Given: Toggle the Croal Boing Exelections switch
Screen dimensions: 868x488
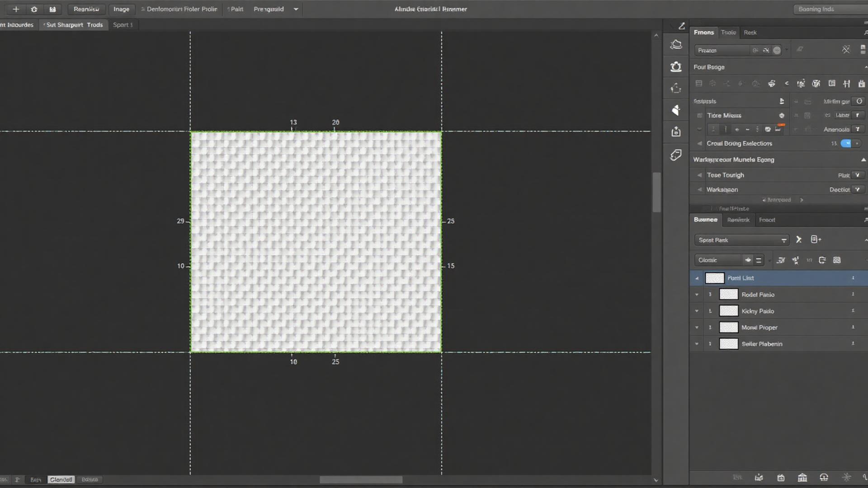Looking at the screenshot, I should [x=846, y=143].
